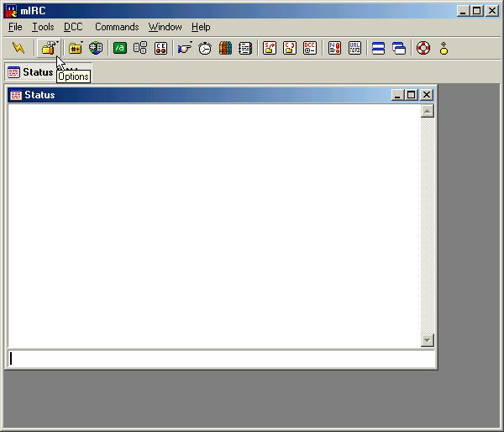Open the Help menu

coord(201,27)
